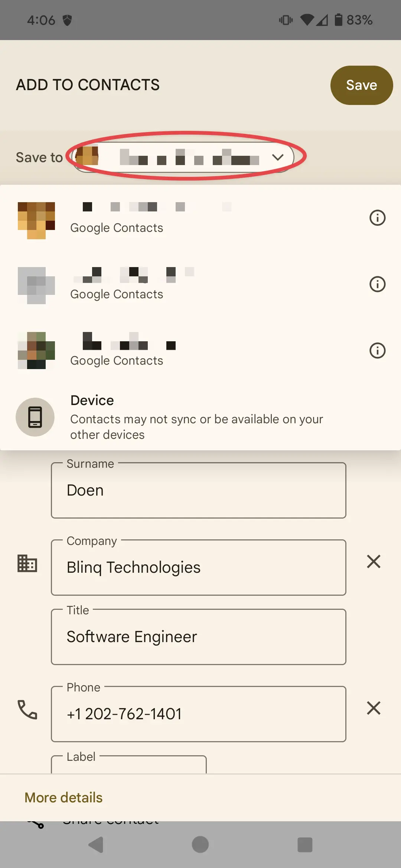The height and width of the screenshot is (868, 401).
Task: Edit the Title field Software Engineer
Action: 198,637
